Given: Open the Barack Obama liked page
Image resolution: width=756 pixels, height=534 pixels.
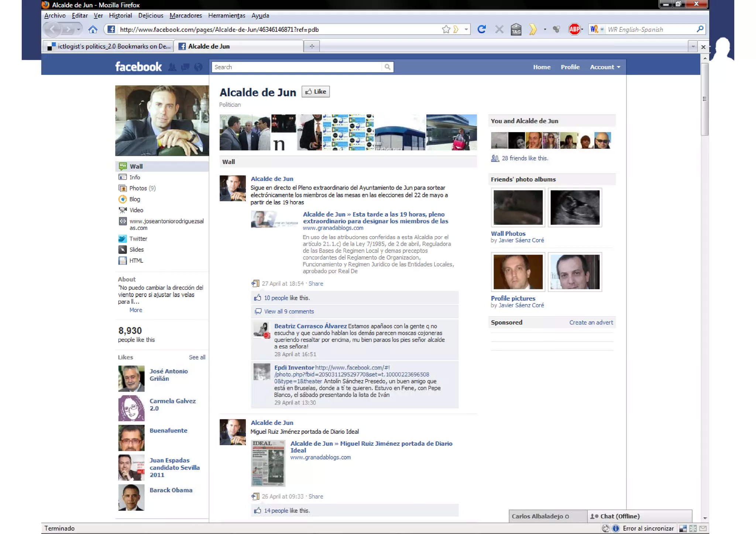Looking at the screenshot, I should (x=171, y=490).
